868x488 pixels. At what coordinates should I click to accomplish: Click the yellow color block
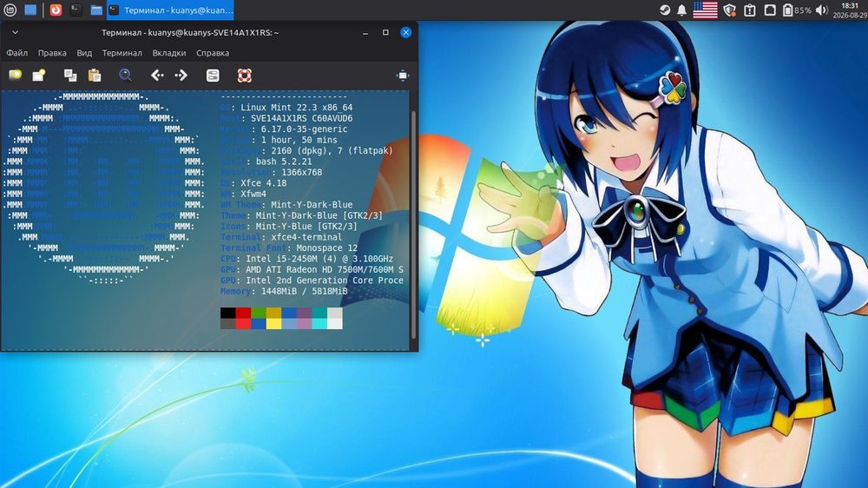pos(273,324)
